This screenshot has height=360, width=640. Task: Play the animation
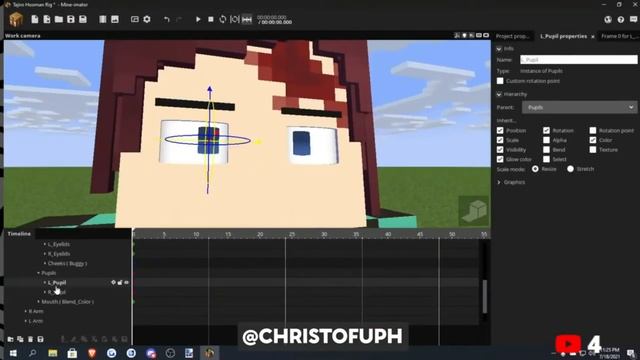(198, 19)
